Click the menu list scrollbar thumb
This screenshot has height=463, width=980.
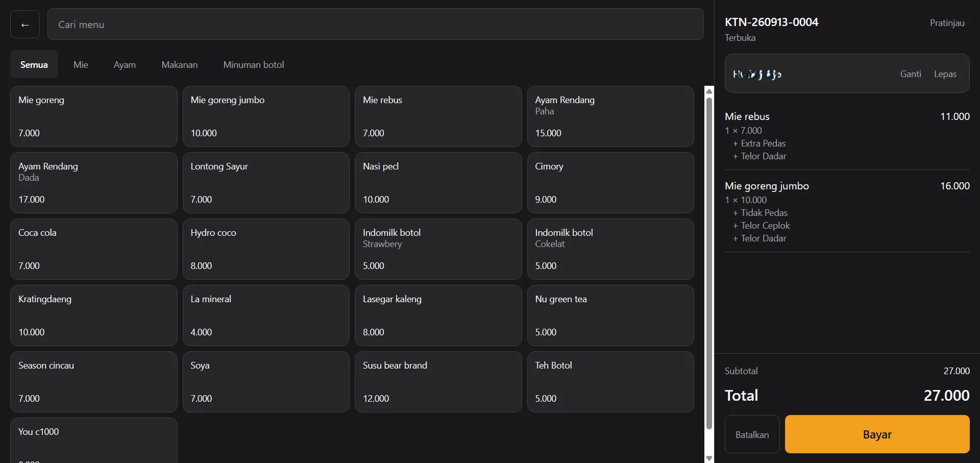709,263
